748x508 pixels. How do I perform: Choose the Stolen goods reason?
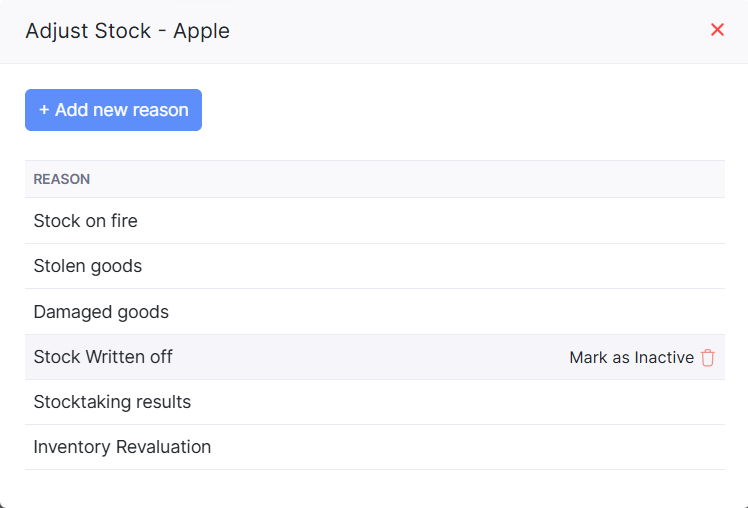(88, 266)
